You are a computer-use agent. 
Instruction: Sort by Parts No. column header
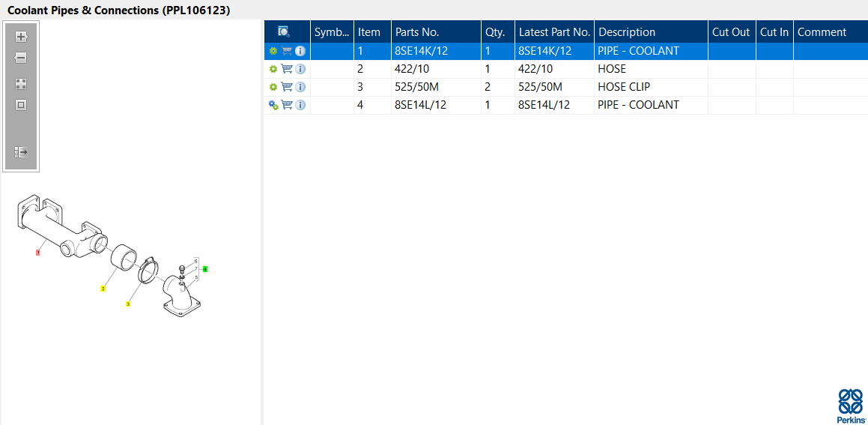[436, 32]
